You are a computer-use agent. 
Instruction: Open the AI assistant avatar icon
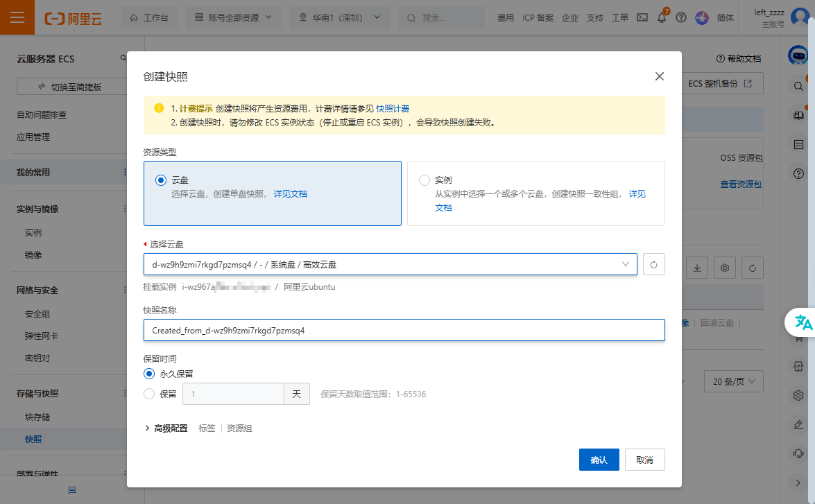799,56
